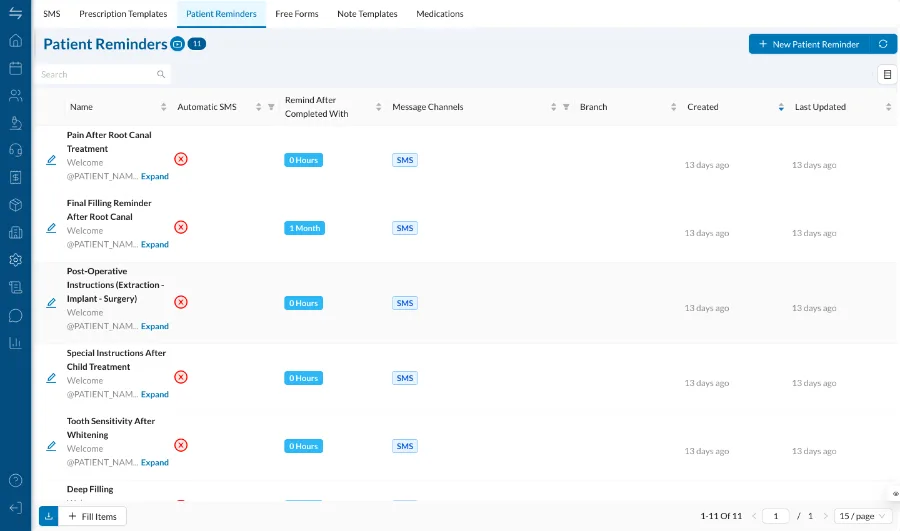The height and width of the screenshot is (531, 900).
Task: Filter the Message Channels column
Action: click(566, 107)
